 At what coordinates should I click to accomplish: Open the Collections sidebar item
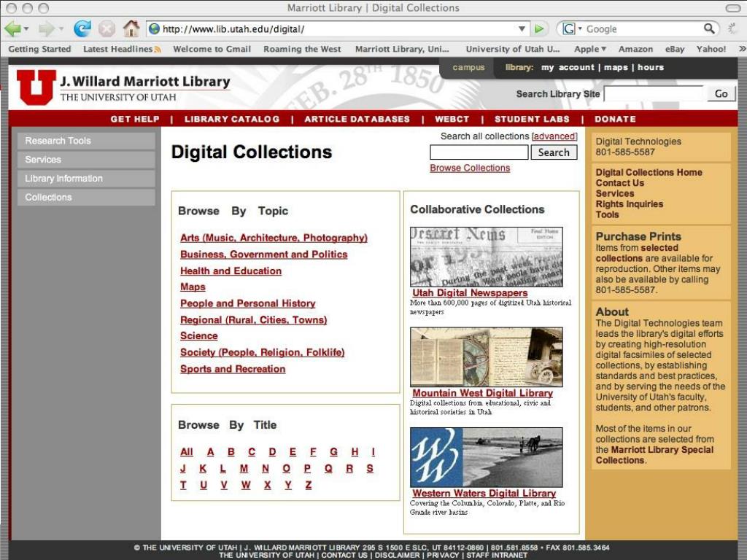click(86, 197)
